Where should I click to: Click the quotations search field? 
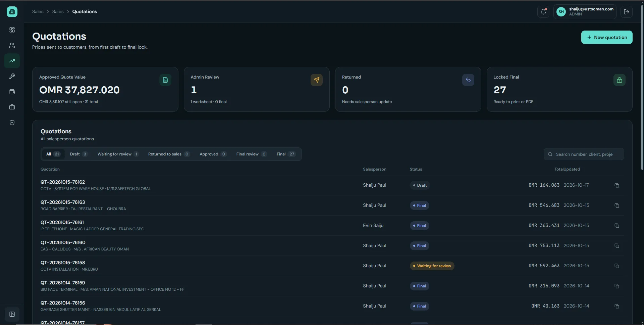point(584,154)
